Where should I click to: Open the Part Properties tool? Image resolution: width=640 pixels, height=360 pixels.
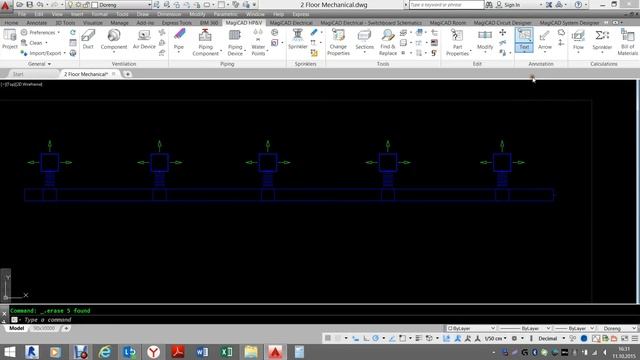457,42
